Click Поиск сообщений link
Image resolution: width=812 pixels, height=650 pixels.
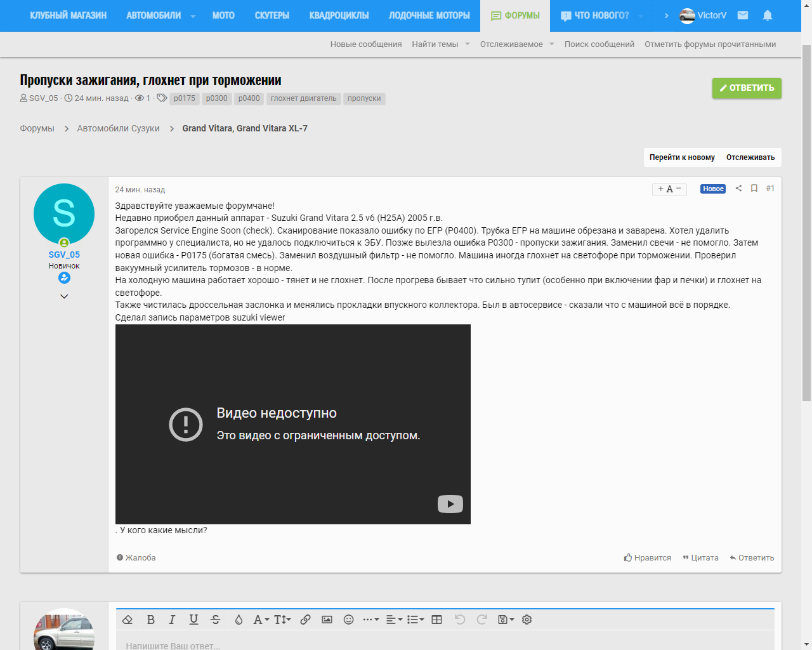pos(599,44)
